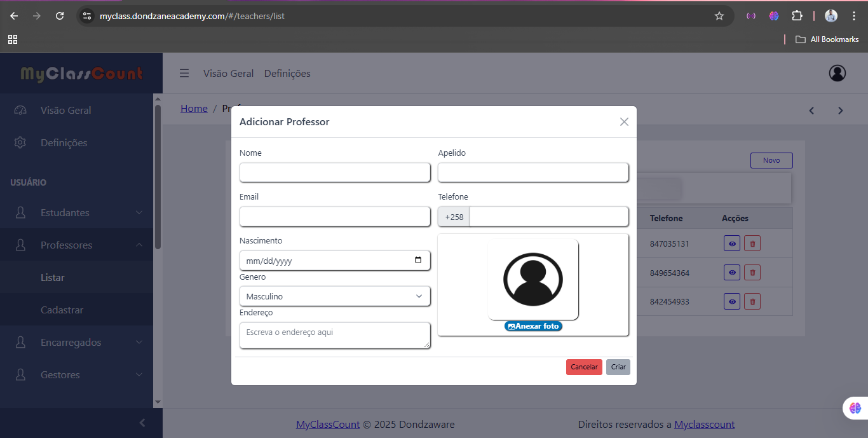This screenshot has height=438, width=868.
Task: Close the Adicionar Professor dialog
Action: pyautogui.click(x=624, y=122)
